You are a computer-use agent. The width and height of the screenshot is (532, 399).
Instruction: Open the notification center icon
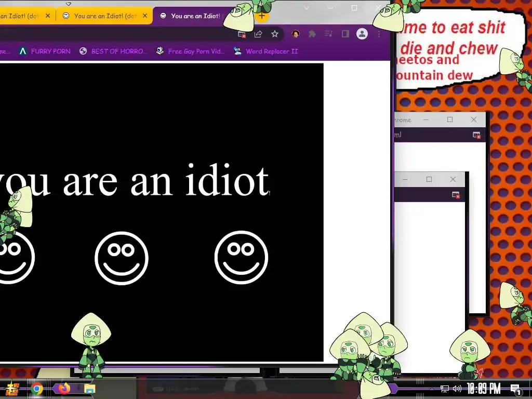click(x=515, y=389)
